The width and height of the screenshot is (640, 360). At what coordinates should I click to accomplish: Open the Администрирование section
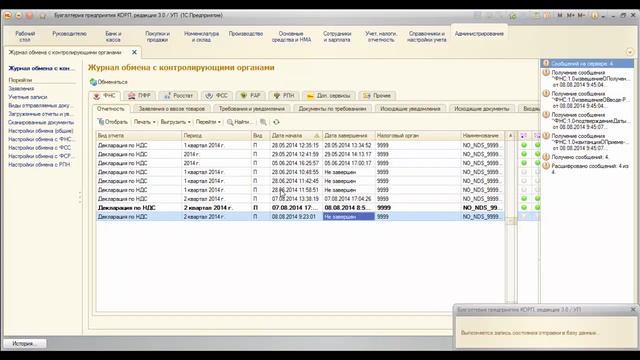tap(479, 34)
